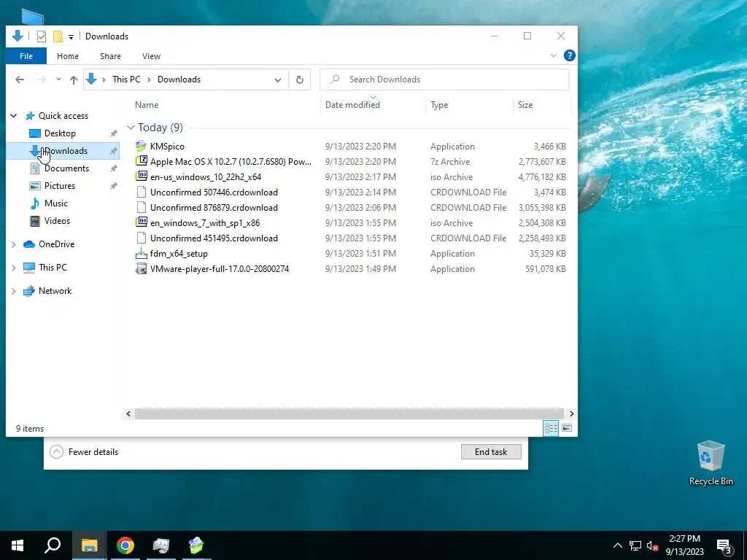Select the en_windows_7_with_sp1_x86 iso icon
The image size is (747, 560).
(x=141, y=222)
